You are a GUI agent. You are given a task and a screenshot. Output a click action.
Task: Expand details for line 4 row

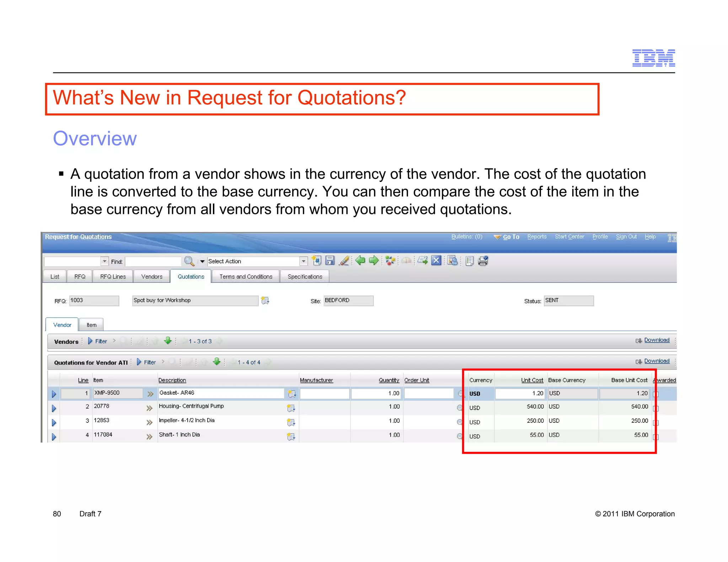point(54,437)
